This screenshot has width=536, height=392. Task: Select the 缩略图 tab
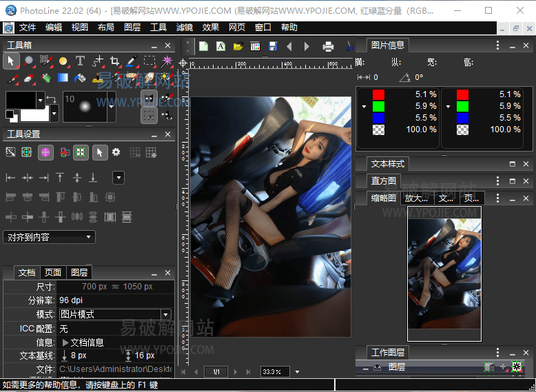(x=383, y=198)
